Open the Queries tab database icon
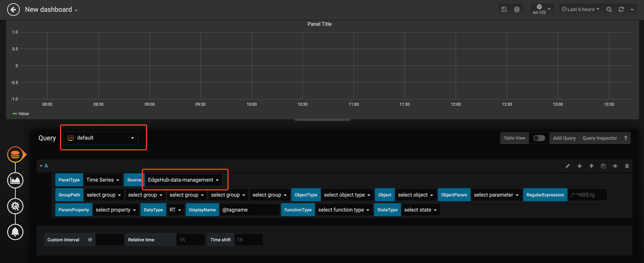This screenshot has height=263, width=644. (15, 154)
